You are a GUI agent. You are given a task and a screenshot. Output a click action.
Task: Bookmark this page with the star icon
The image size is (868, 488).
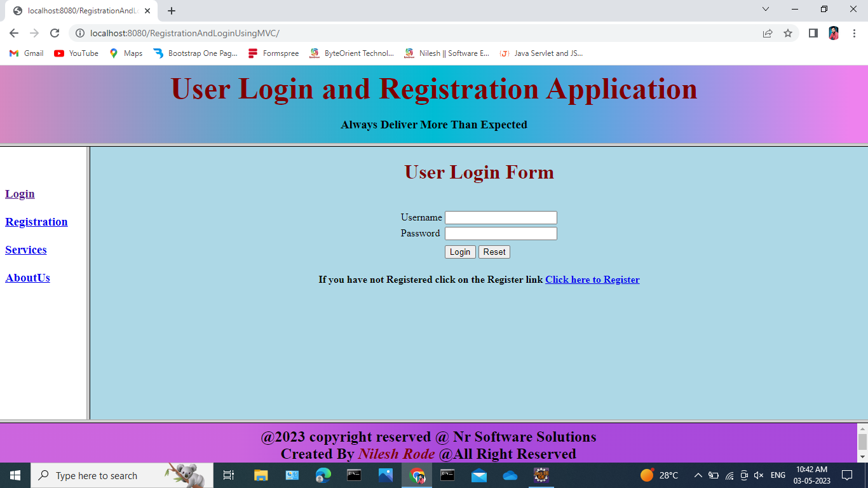click(788, 33)
